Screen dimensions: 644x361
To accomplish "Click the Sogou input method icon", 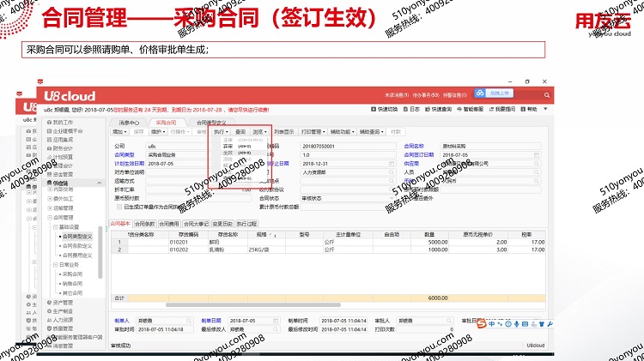I will pyautogui.click(x=481, y=323).
